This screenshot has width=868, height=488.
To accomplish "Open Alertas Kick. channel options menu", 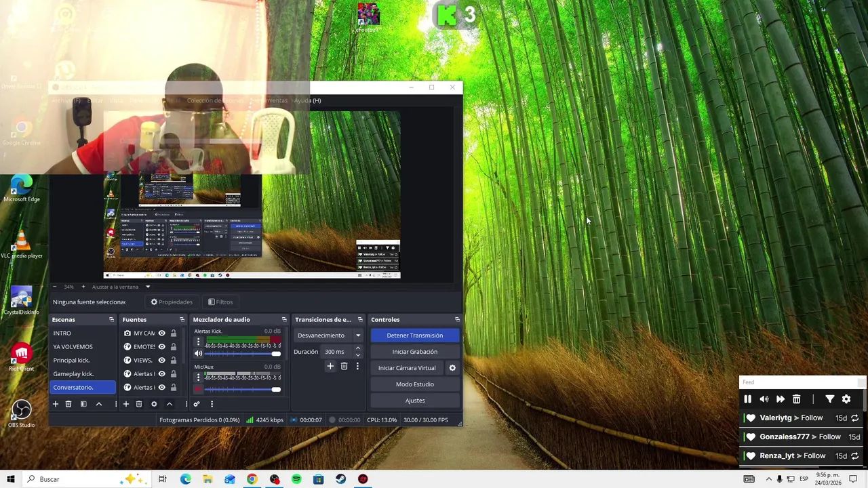I will [x=198, y=342].
